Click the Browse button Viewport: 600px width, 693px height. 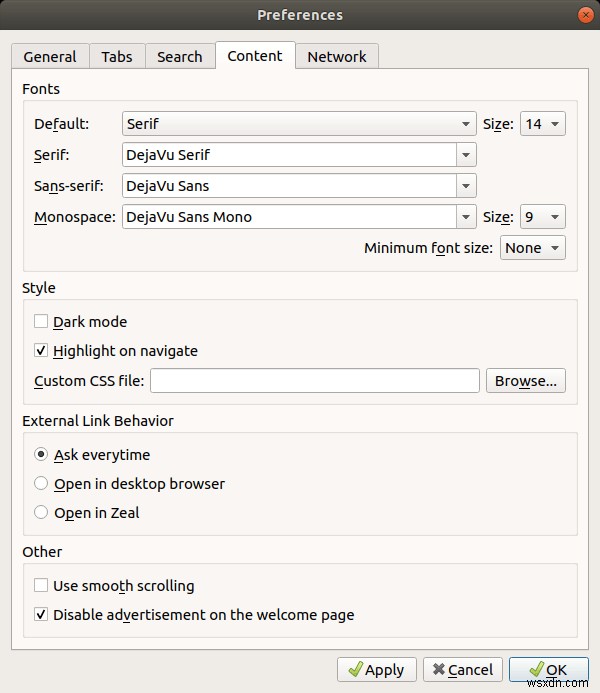click(526, 381)
